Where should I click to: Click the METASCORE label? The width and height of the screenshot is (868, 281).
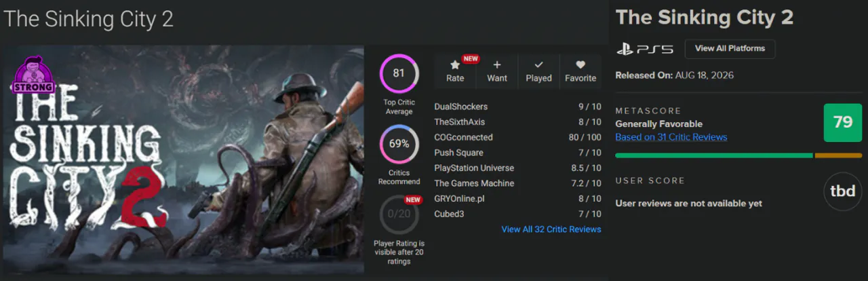click(648, 111)
